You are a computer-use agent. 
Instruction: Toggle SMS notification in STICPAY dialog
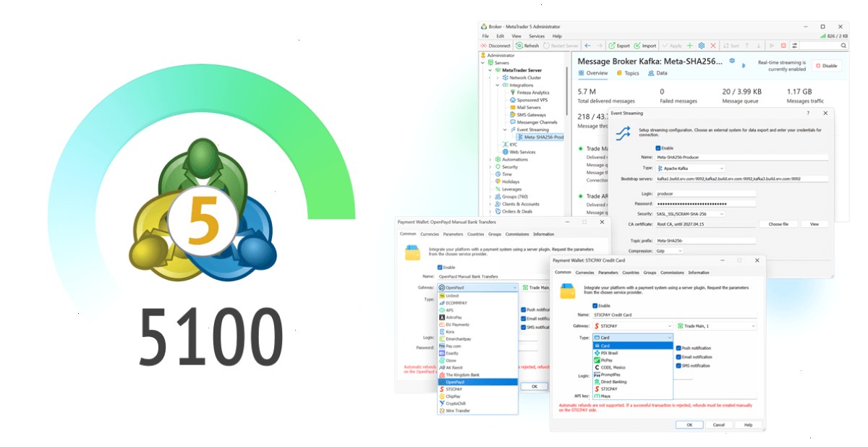[x=678, y=366]
